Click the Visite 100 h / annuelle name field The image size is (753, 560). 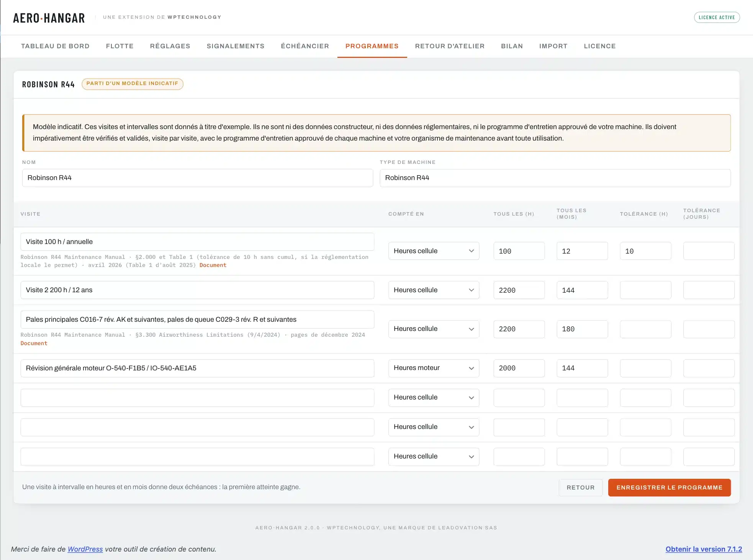coord(197,242)
